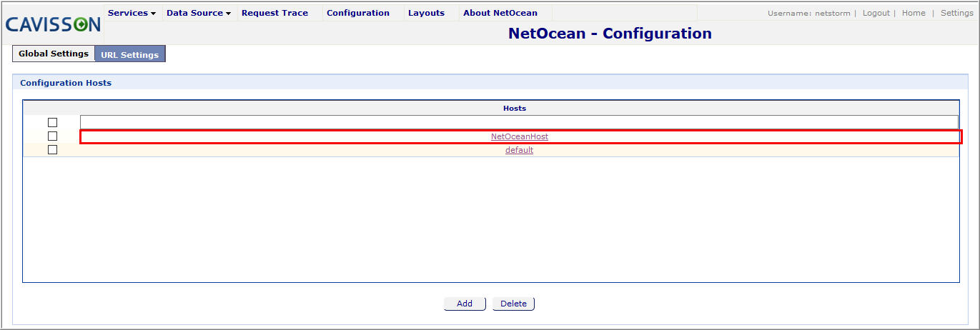Switch to the Global Settings tab
This screenshot has height=330, width=980.
pos(54,54)
